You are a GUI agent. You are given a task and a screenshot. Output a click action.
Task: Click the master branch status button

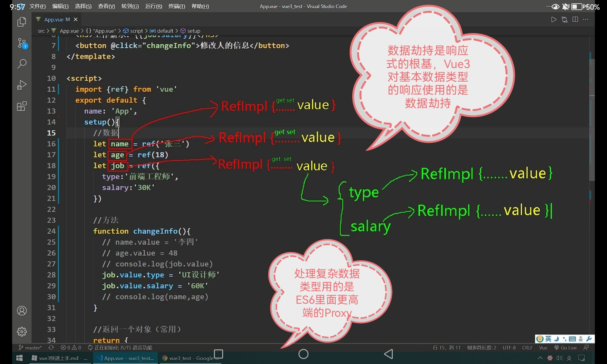coord(30,348)
